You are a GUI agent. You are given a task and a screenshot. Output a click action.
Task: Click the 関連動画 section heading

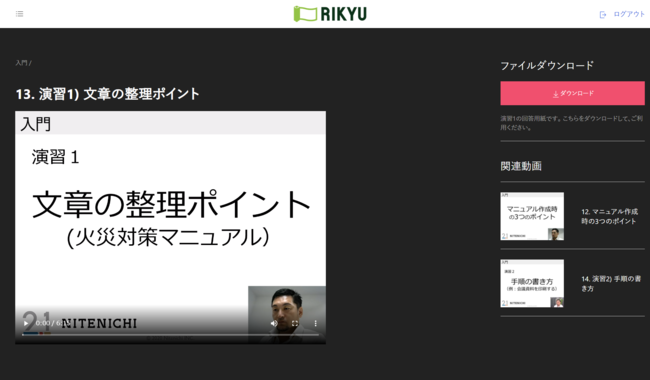pos(521,166)
